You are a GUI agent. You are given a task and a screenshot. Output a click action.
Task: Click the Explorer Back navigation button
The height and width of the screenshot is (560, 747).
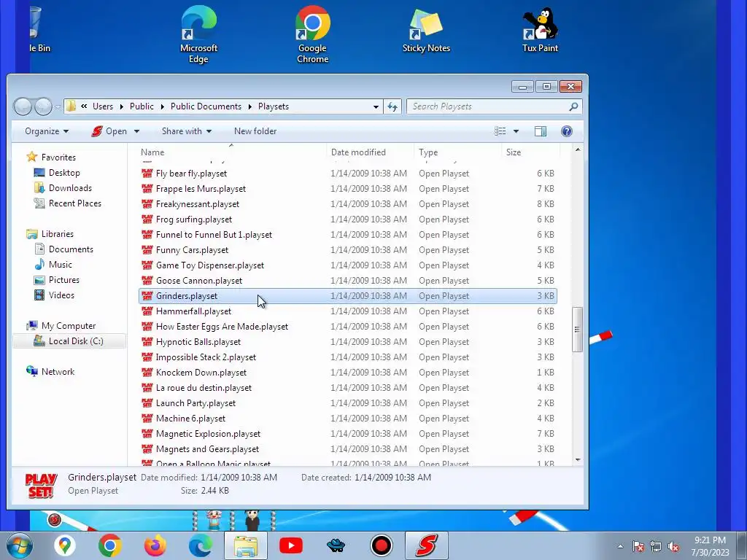point(23,106)
